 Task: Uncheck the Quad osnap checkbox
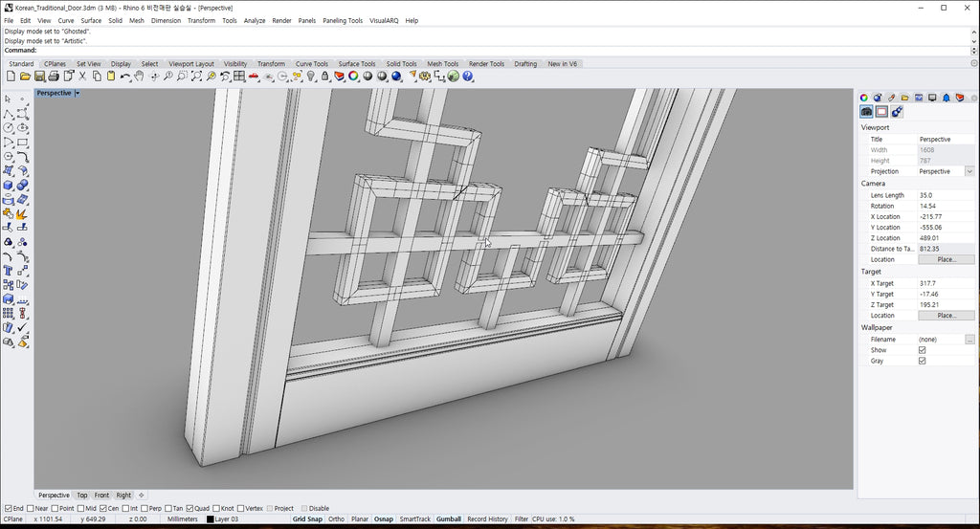tap(190, 508)
